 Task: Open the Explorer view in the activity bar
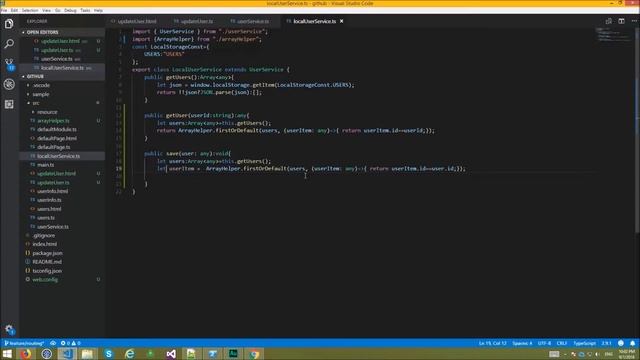coord(9,24)
